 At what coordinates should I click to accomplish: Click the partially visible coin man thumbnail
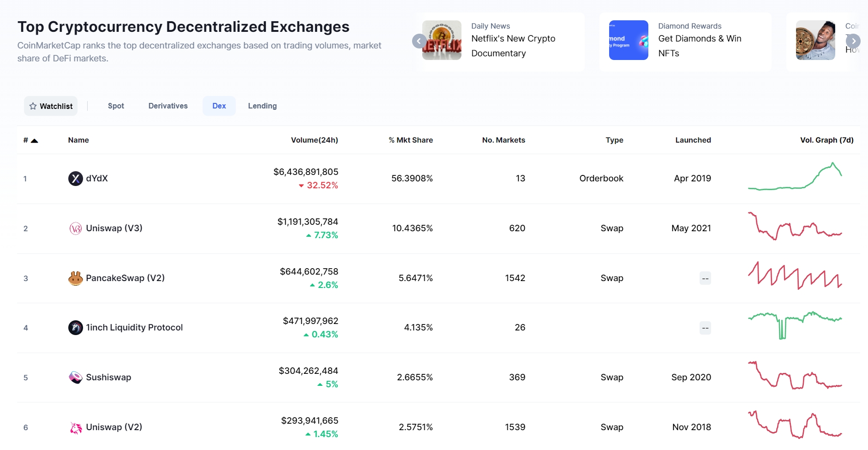click(815, 40)
